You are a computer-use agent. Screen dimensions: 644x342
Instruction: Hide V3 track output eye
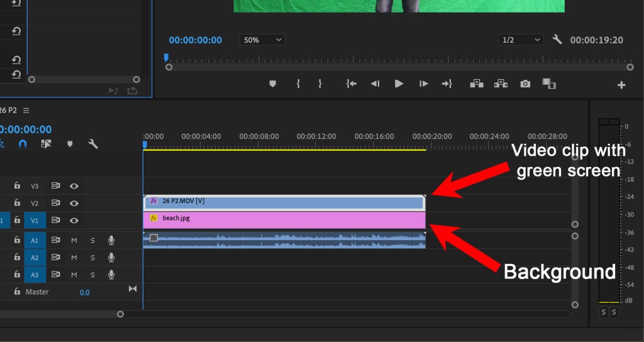(x=74, y=186)
